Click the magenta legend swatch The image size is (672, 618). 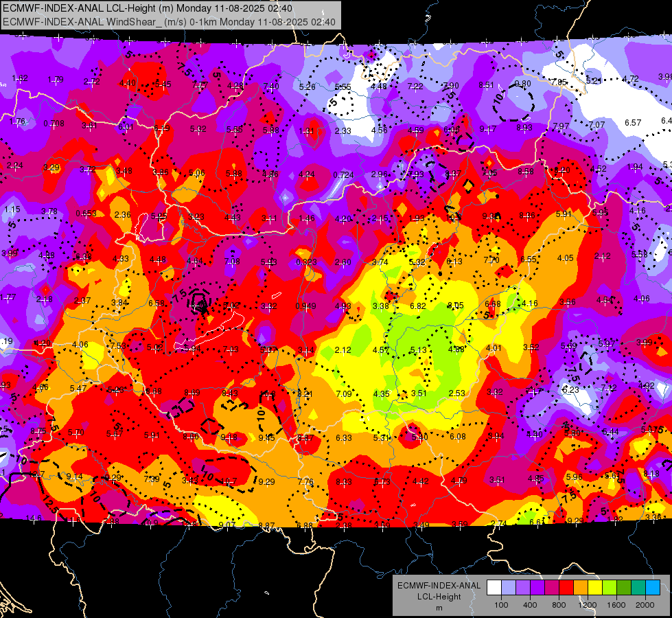(x=552, y=588)
